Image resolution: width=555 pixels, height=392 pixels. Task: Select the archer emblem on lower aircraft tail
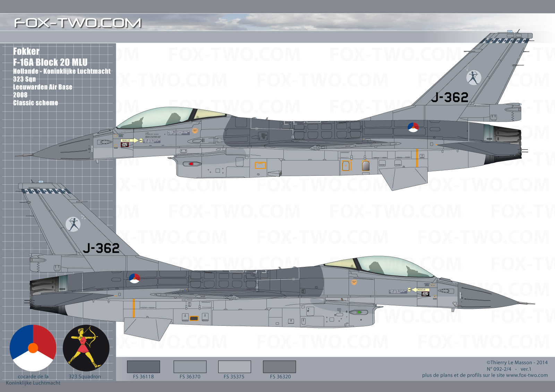[x=73, y=224]
